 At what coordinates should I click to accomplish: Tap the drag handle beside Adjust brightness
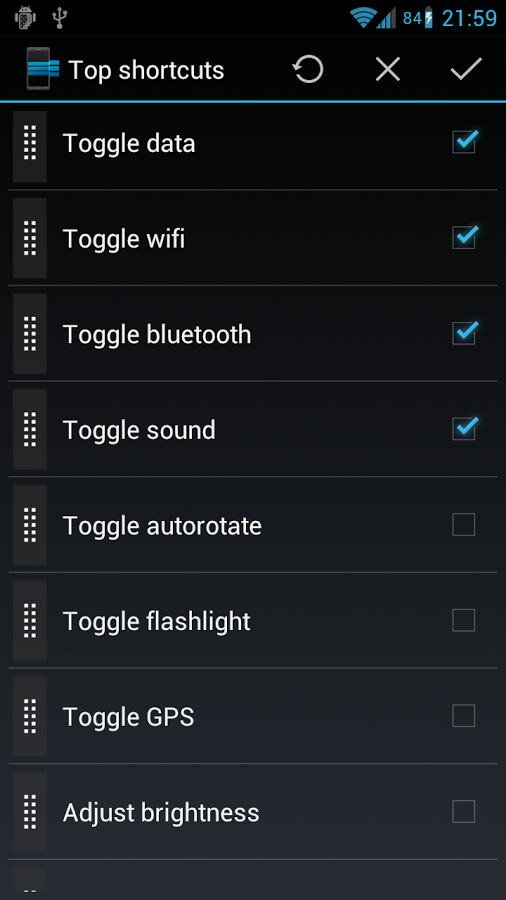tap(30, 812)
